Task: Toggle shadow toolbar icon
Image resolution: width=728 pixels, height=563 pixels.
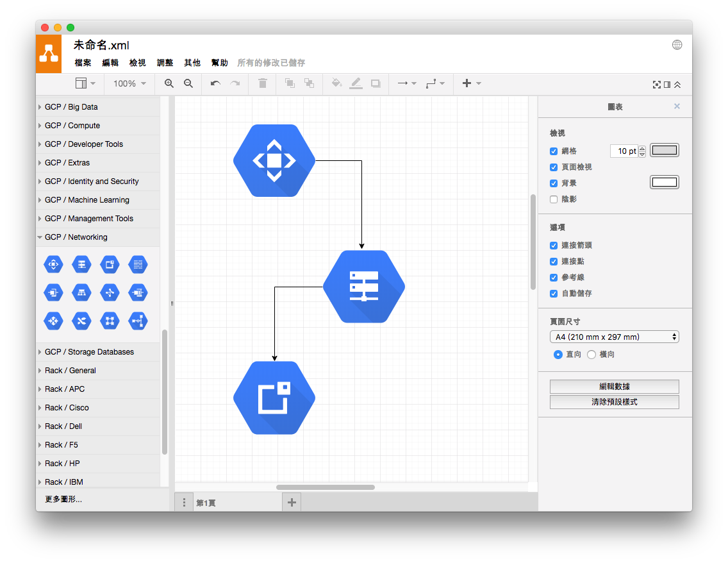Action: click(x=375, y=83)
